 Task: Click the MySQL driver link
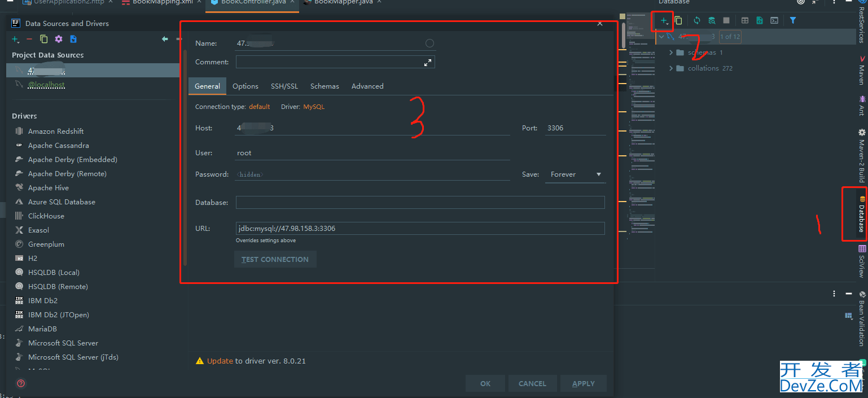[314, 107]
